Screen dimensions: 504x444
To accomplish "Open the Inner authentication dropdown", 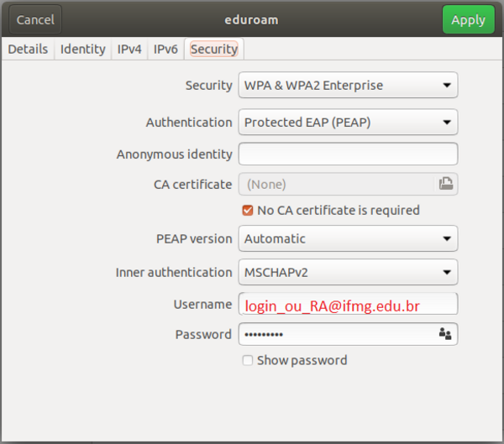I will pos(348,272).
